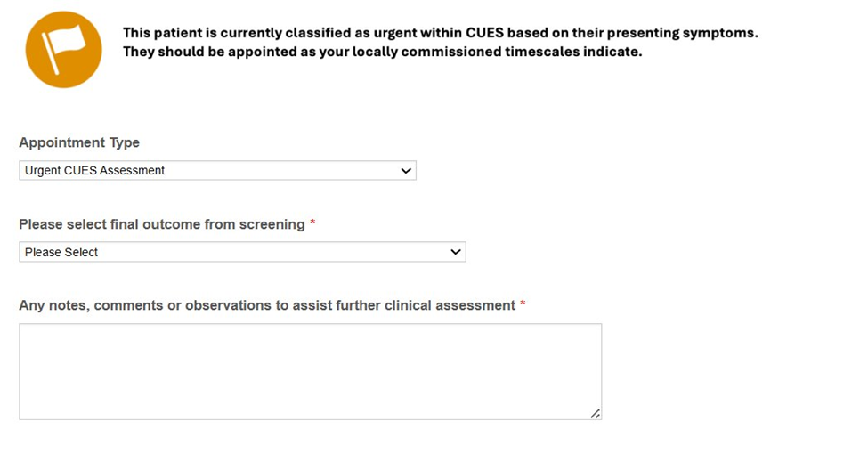Click the chevron arrow of Appointment Type

click(406, 170)
